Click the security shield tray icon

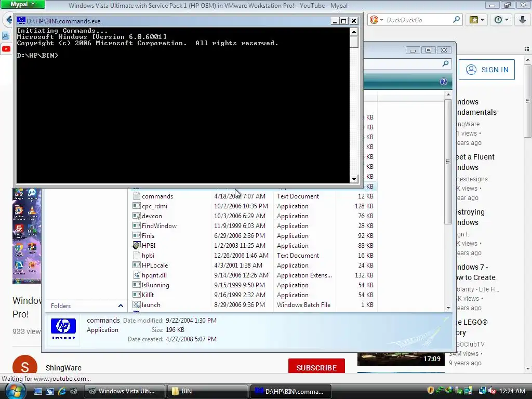point(431,391)
